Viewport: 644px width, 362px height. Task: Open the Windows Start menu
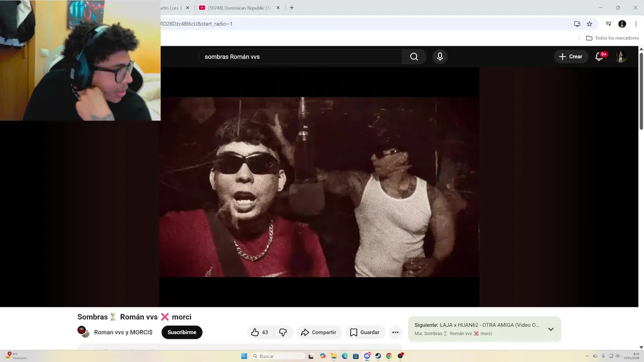244,356
